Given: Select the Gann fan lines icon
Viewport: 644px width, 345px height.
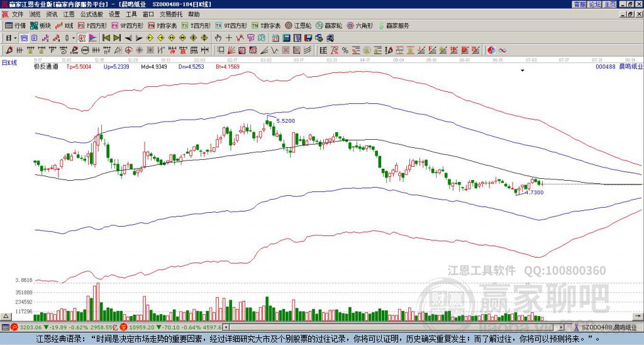Looking at the screenshot, I should 231,50.
